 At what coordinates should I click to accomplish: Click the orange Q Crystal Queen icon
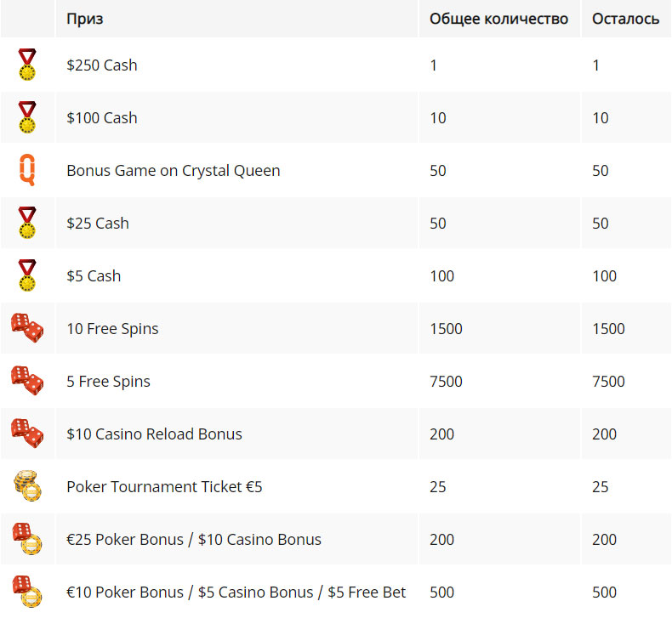point(27,170)
